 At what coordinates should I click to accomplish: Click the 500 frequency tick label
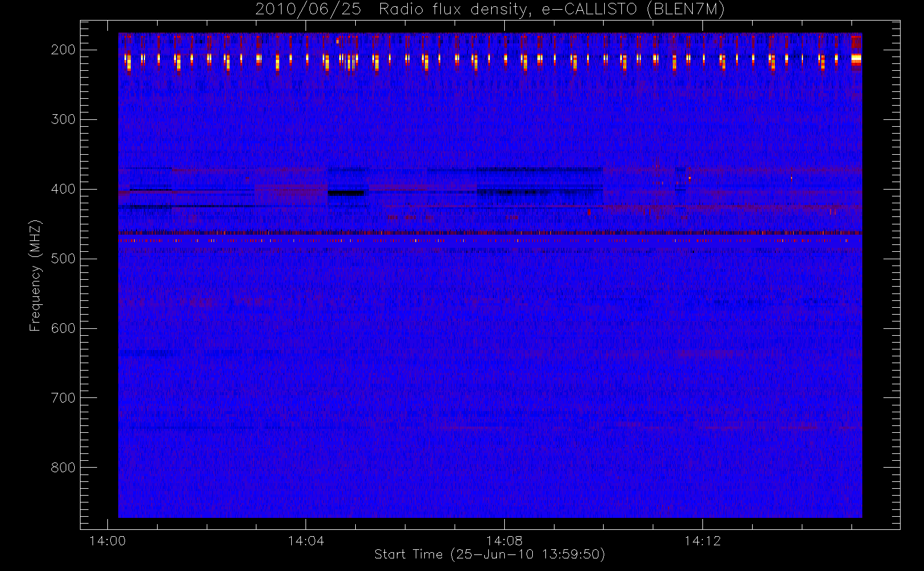(63, 259)
